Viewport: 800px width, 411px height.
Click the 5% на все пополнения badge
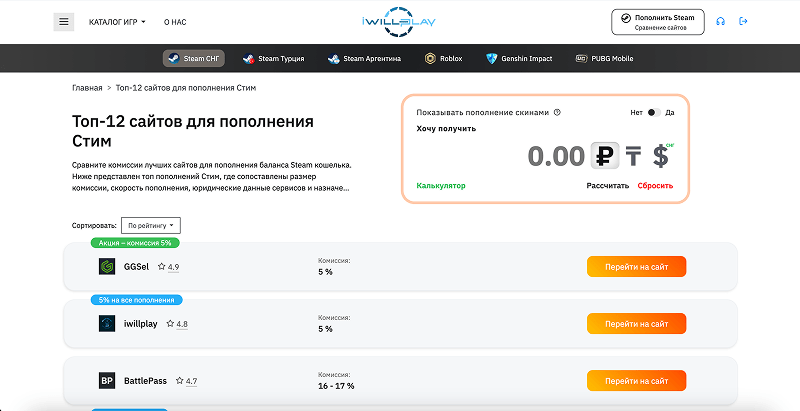(136, 300)
